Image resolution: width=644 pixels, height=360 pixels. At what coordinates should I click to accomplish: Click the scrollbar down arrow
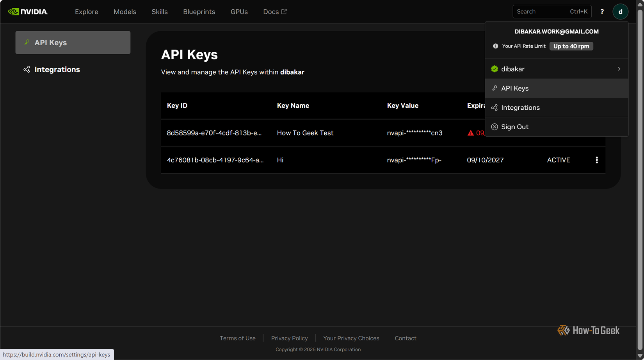640,356
